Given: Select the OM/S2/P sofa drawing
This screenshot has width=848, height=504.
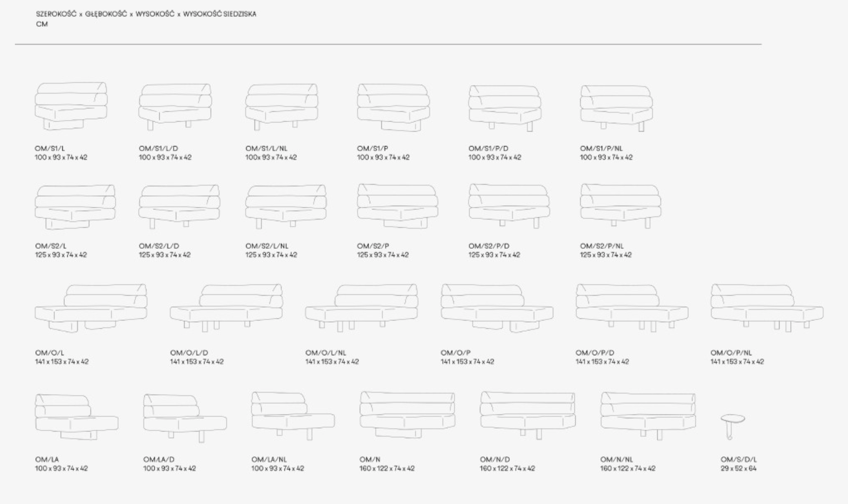Looking at the screenshot, I should (x=398, y=206).
